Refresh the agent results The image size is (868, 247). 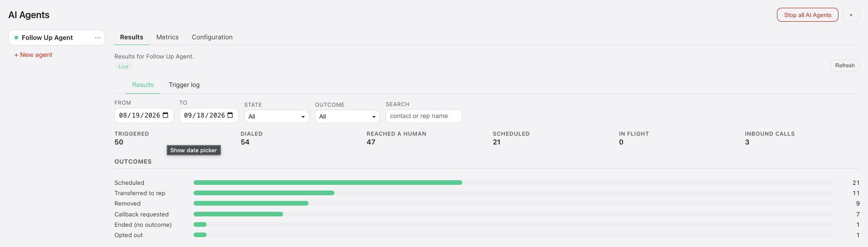click(845, 66)
